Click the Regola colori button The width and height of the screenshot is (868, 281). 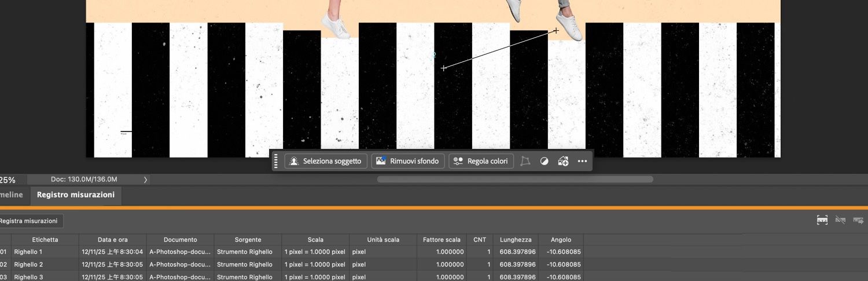tap(481, 161)
